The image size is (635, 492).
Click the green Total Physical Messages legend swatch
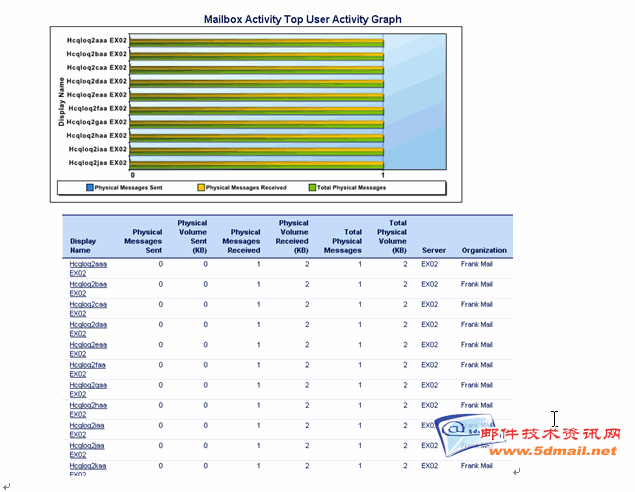point(311,187)
